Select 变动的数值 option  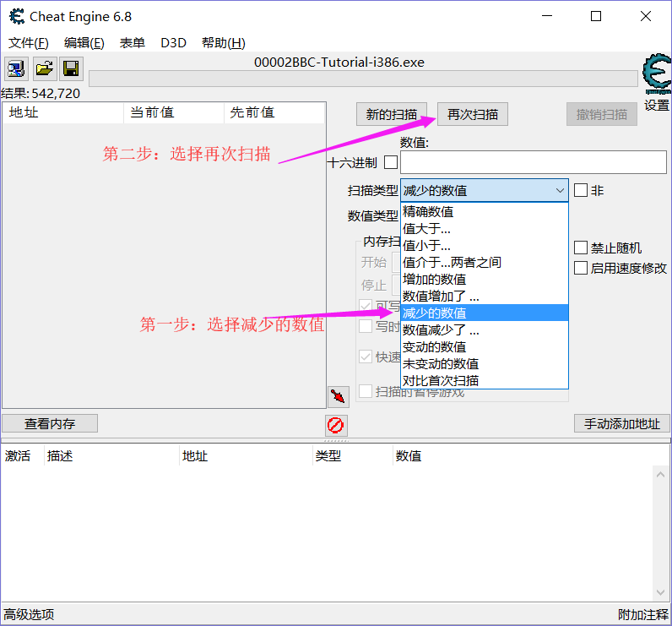point(485,347)
